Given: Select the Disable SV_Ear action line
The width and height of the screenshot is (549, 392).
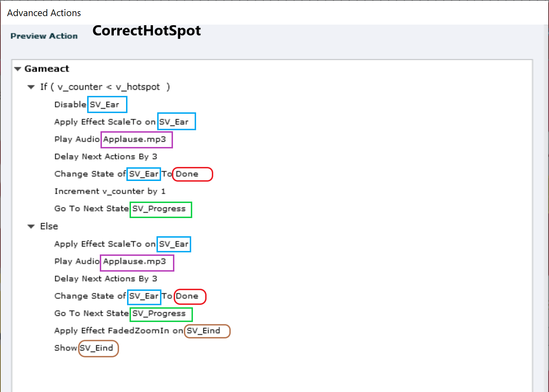Looking at the screenshot, I should [x=87, y=105].
